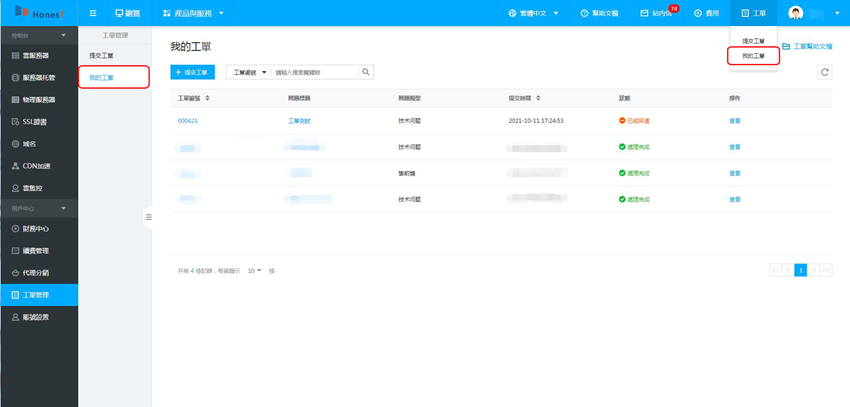Open 雲服務器 in sidebar

tap(39, 56)
